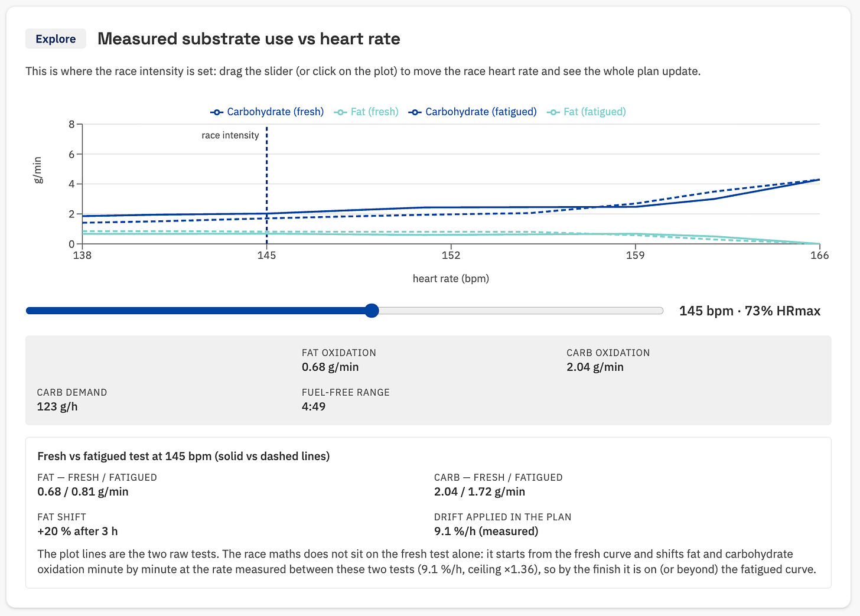Toggle the Carbohydrate (fatigued) legend series
This screenshot has height=616, width=860.
tap(473, 112)
